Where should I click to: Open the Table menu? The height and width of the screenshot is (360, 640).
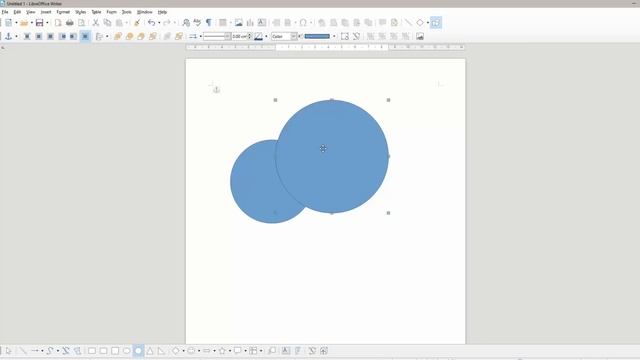(x=96, y=12)
